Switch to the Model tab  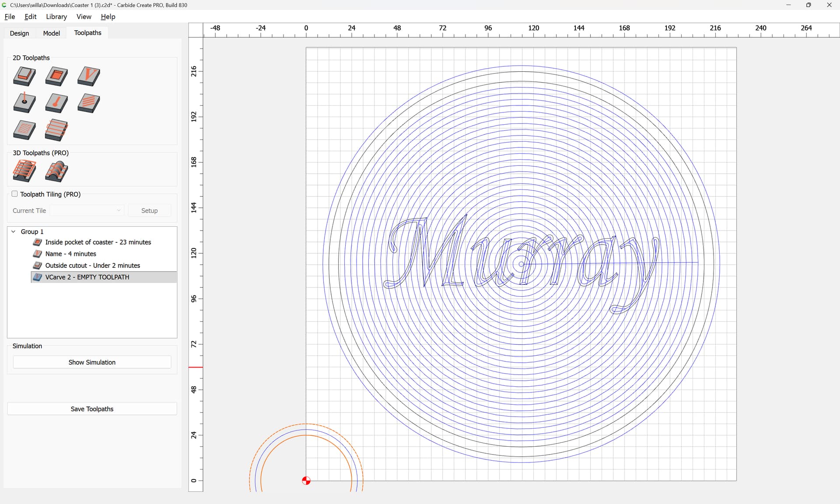[x=51, y=33]
